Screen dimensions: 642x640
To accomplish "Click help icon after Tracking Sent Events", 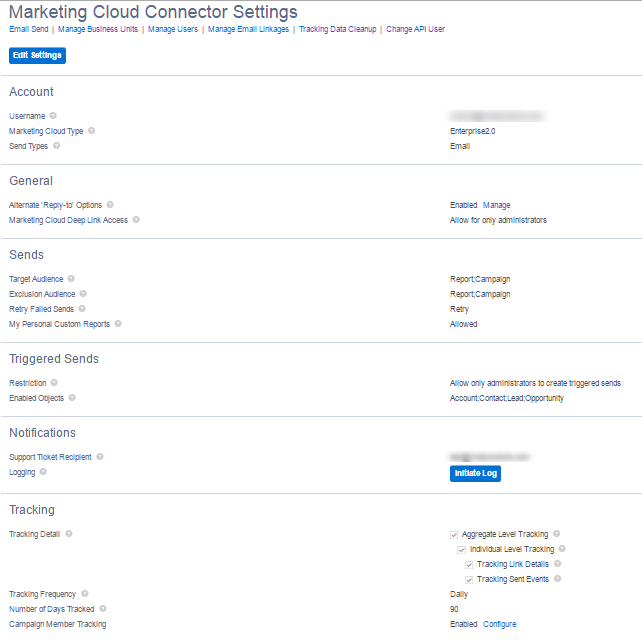I will click(558, 579).
